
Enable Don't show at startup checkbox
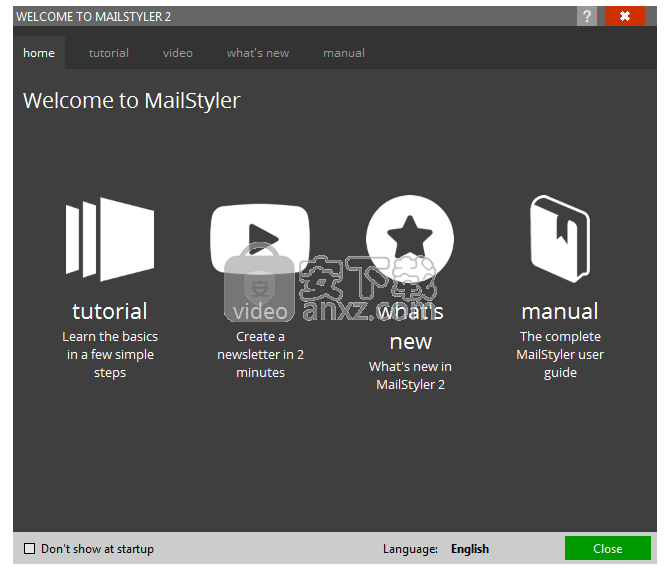coord(30,549)
